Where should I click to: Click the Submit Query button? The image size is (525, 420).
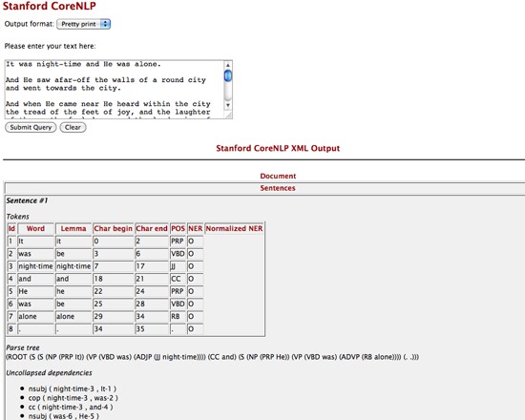tap(31, 127)
